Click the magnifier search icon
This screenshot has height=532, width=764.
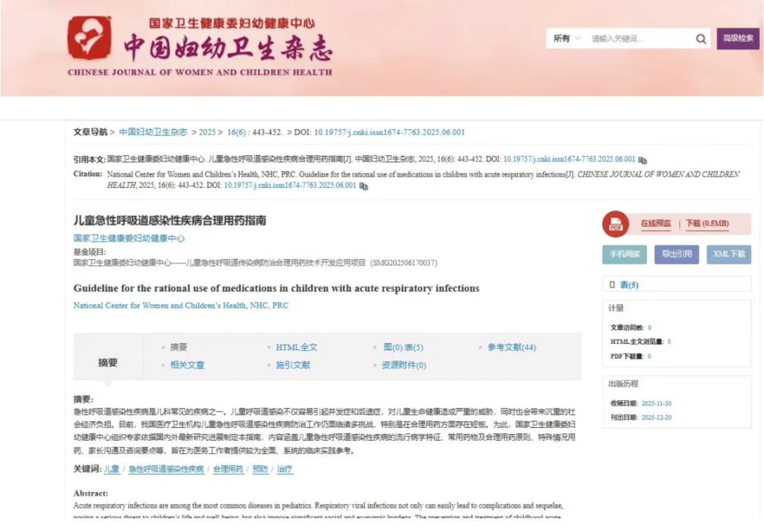point(701,39)
